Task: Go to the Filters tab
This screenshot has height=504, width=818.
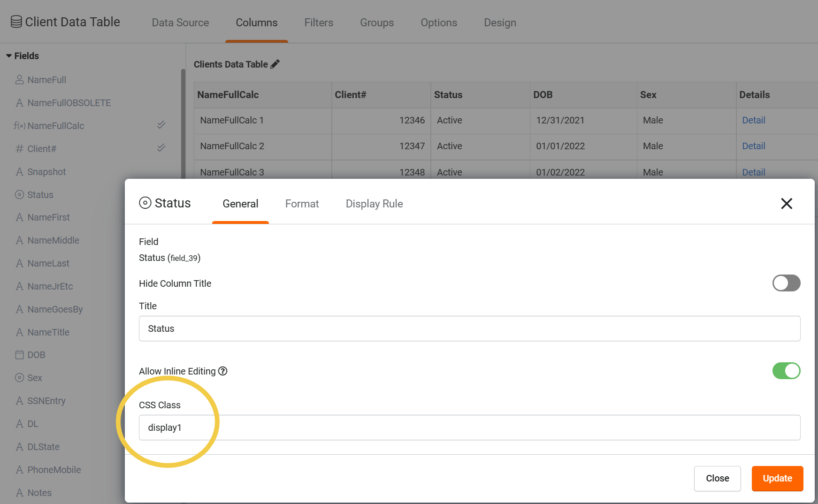Action: click(319, 23)
